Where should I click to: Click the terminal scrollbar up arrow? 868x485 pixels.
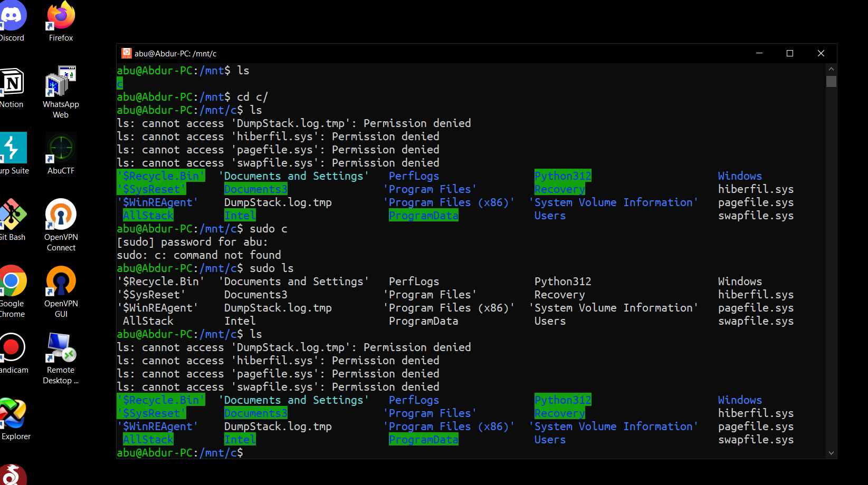[831, 69]
